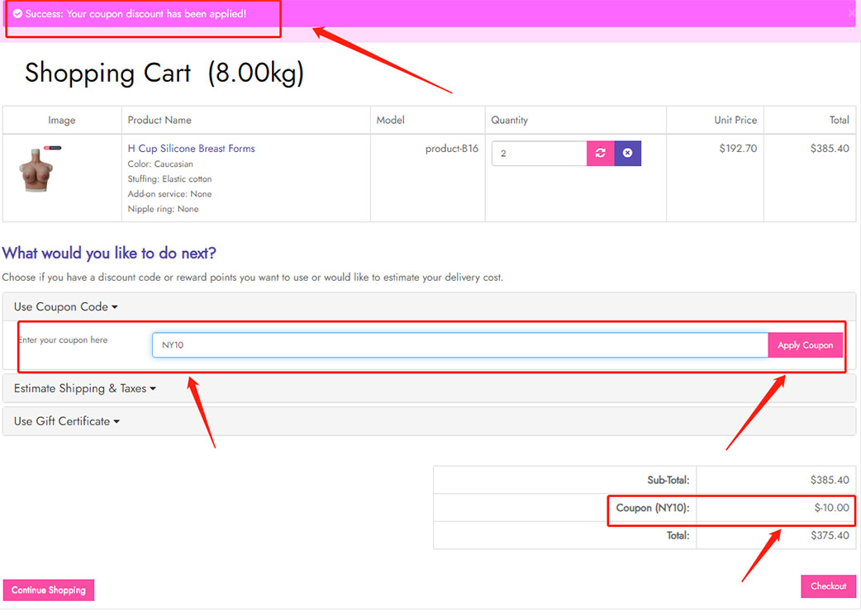The width and height of the screenshot is (861, 616).
Task: Collapse the Use Coupon Code section
Action: (x=65, y=306)
